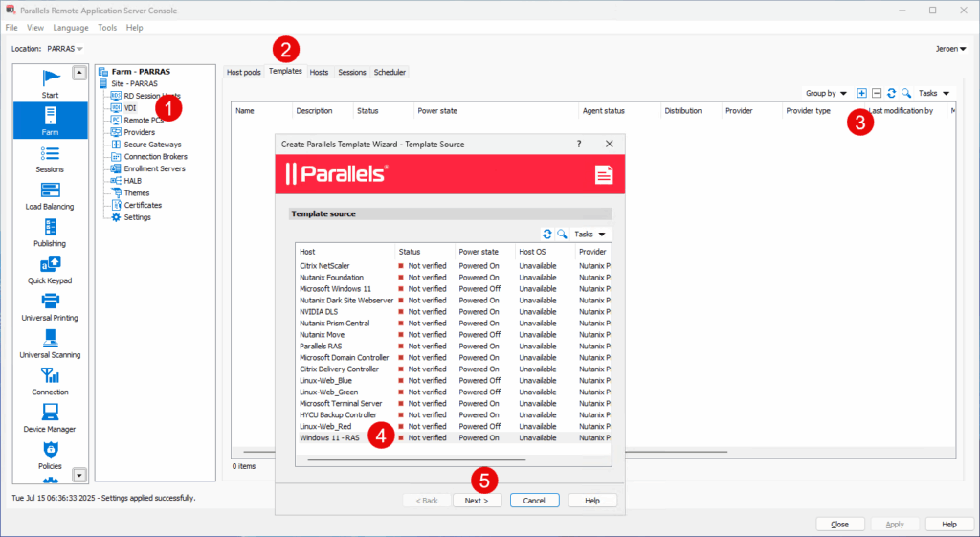Click the remove (minus) icon in Templates toolbar
Image resolution: width=980 pixels, height=537 pixels.
click(877, 93)
